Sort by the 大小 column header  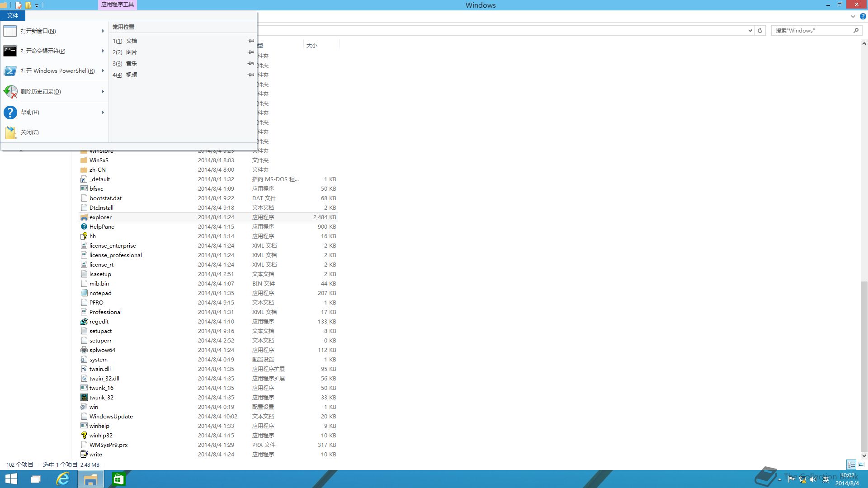pyautogui.click(x=312, y=46)
